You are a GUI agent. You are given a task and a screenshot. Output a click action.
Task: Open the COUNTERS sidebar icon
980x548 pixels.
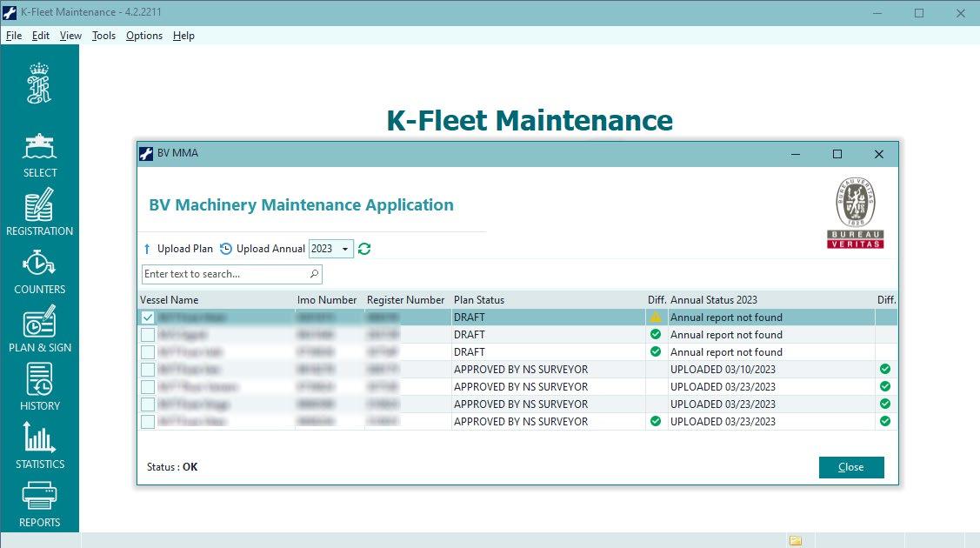(39, 271)
